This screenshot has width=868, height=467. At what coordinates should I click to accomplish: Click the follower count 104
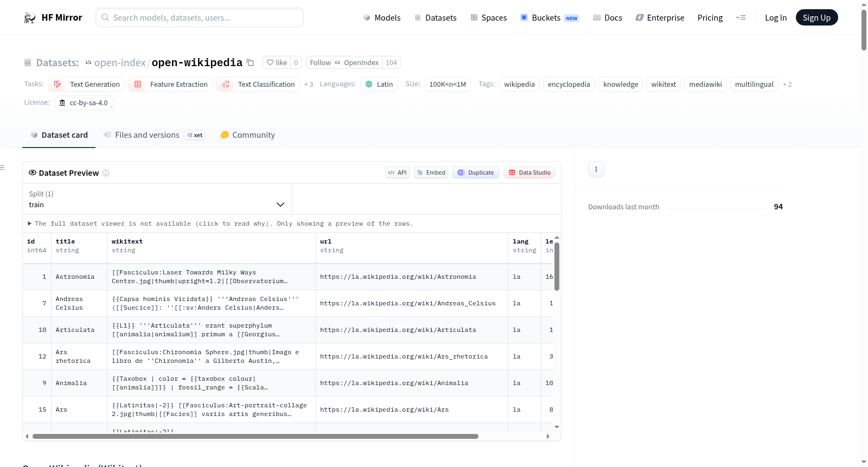point(391,62)
